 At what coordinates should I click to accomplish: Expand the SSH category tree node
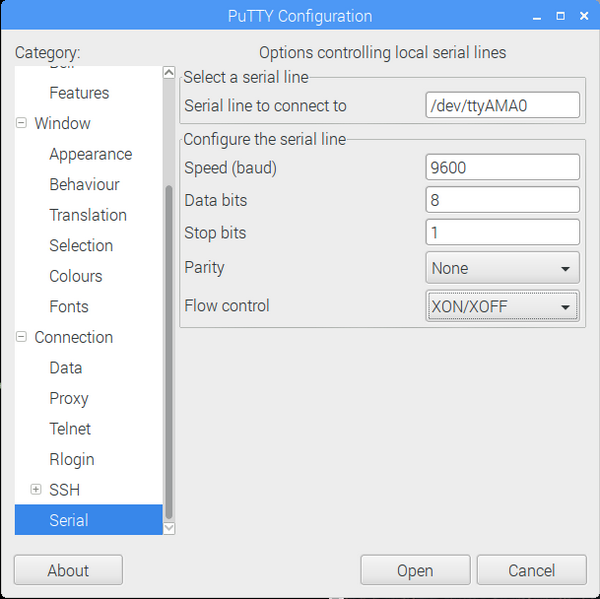coord(36,490)
